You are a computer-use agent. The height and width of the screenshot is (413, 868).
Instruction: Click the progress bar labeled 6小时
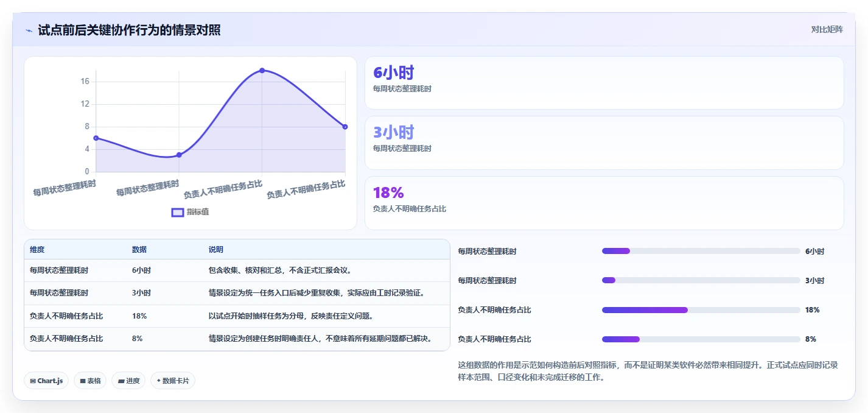701,251
